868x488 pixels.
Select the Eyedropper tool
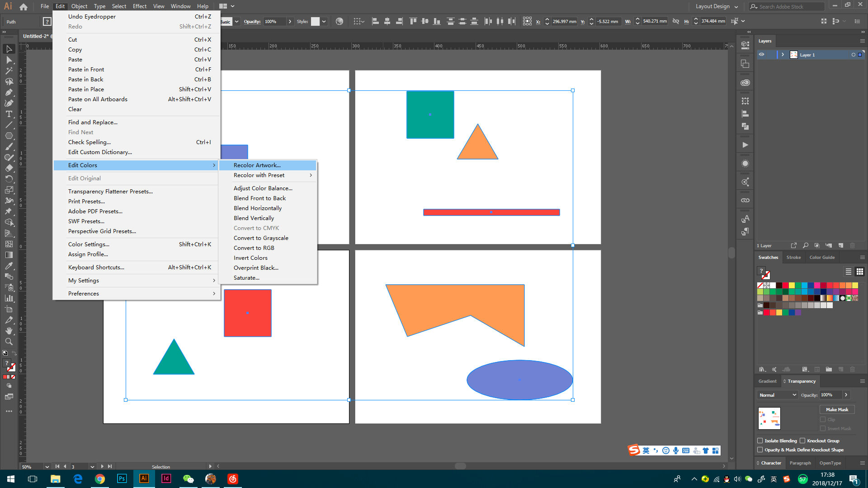(x=9, y=266)
